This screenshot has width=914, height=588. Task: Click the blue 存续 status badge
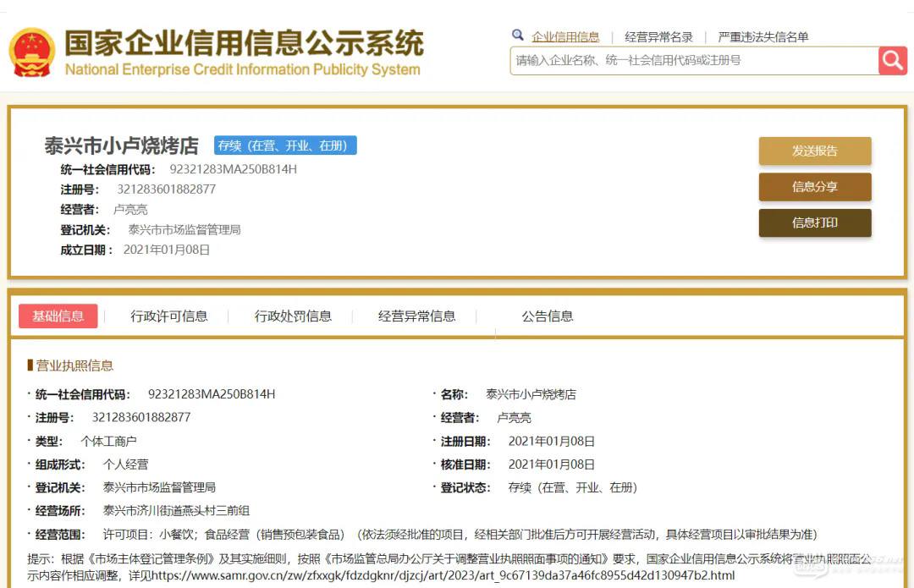285,146
